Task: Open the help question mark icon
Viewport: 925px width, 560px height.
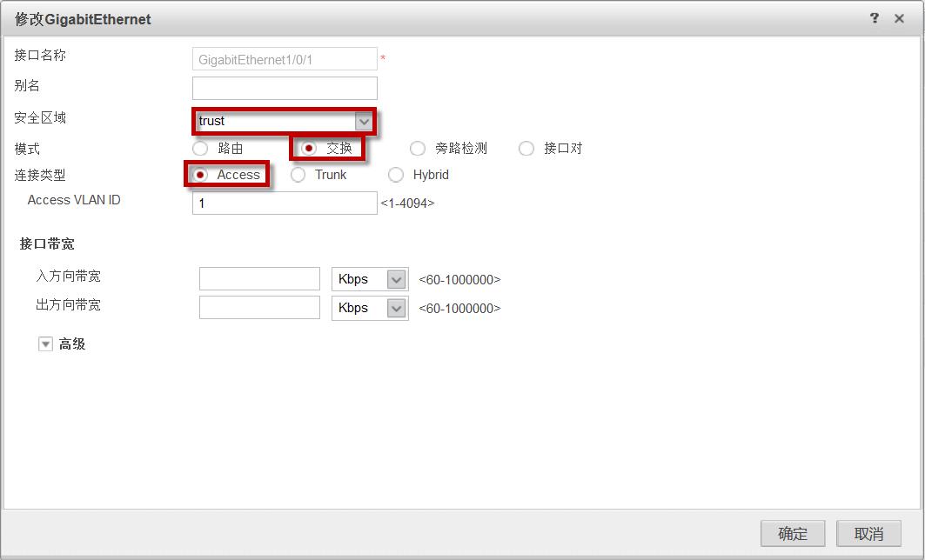Action: [x=875, y=17]
